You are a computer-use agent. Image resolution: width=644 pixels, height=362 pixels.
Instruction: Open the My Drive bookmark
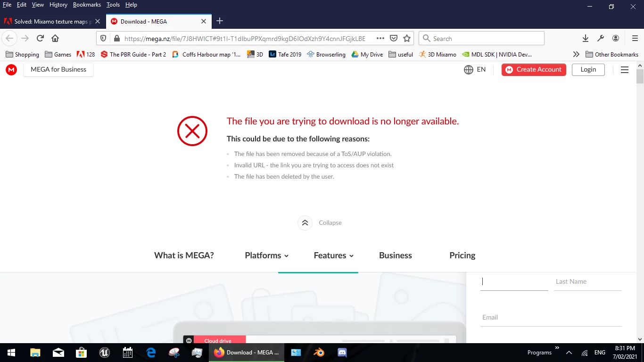click(x=367, y=54)
